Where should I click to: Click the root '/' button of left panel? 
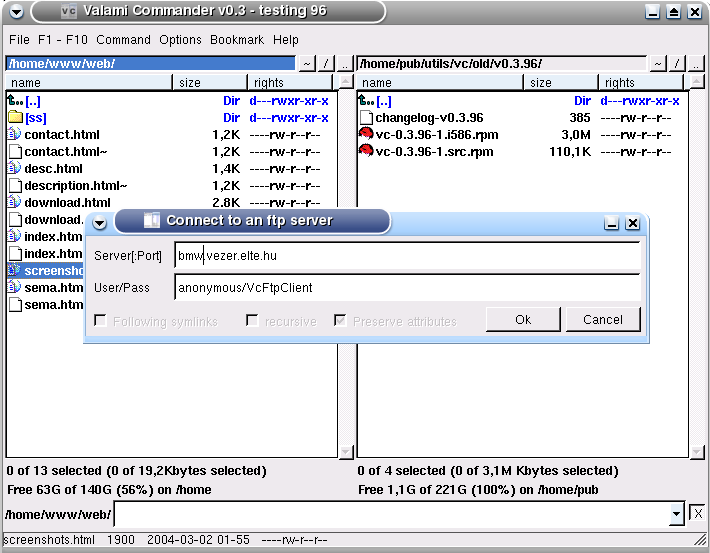[x=326, y=64]
